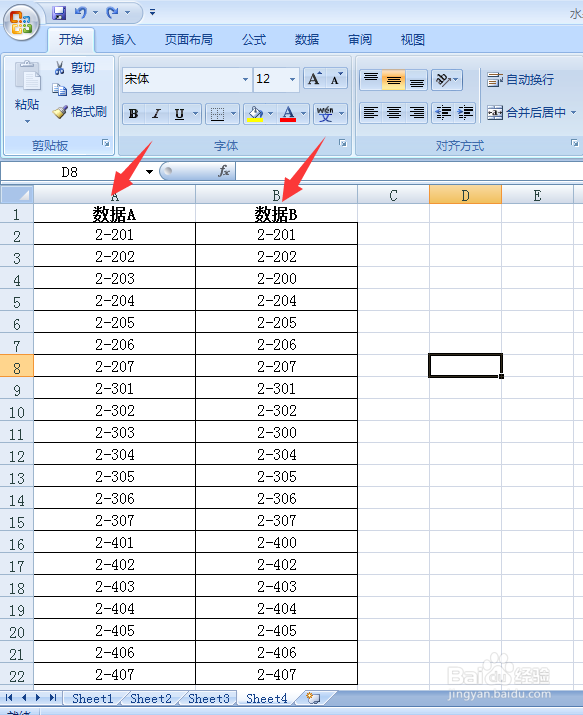Viewport: 583px width, 715px height.
Task: Expand the font color dropdown arrow
Action: [x=304, y=114]
